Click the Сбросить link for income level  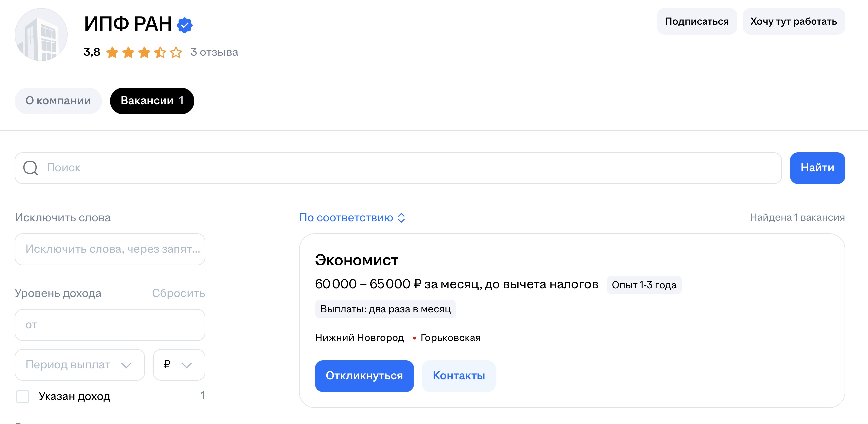pos(178,293)
